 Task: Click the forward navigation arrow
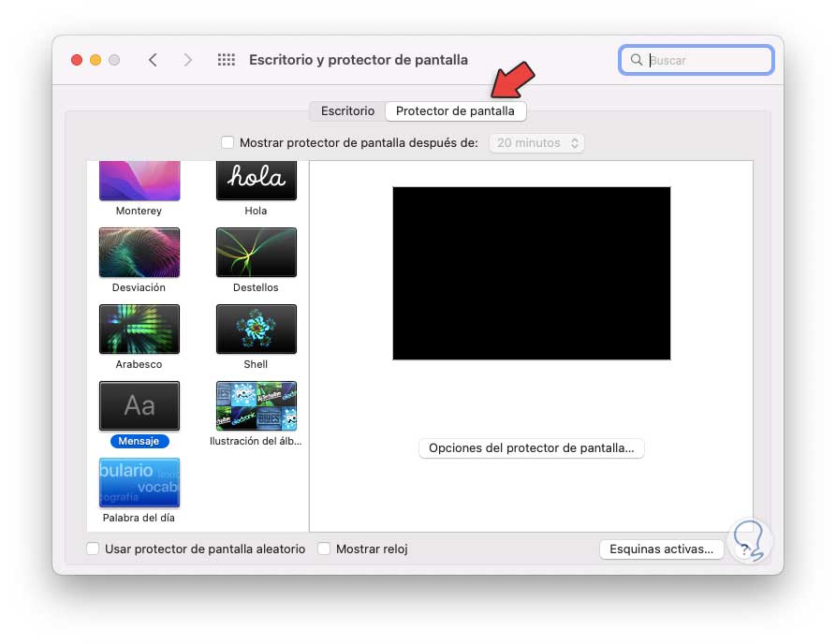pos(187,60)
